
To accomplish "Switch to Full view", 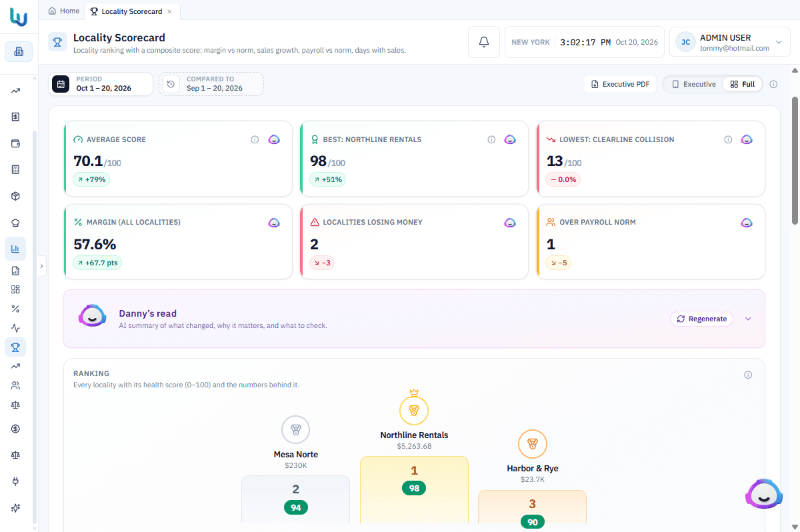I will point(742,84).
